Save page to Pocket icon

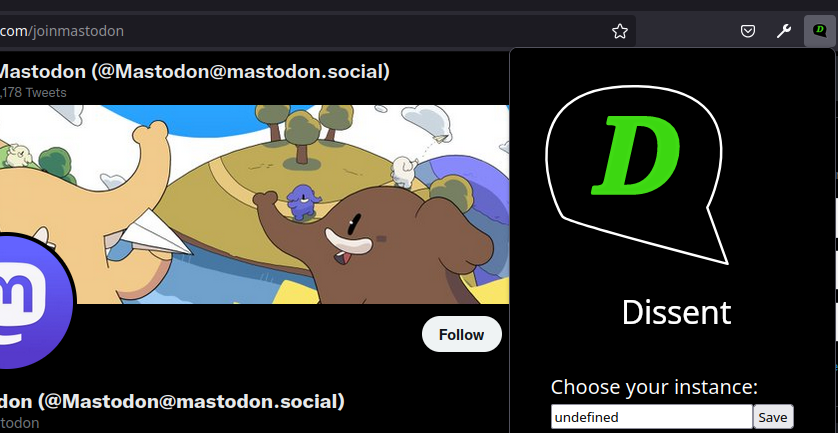coord(748,32)
